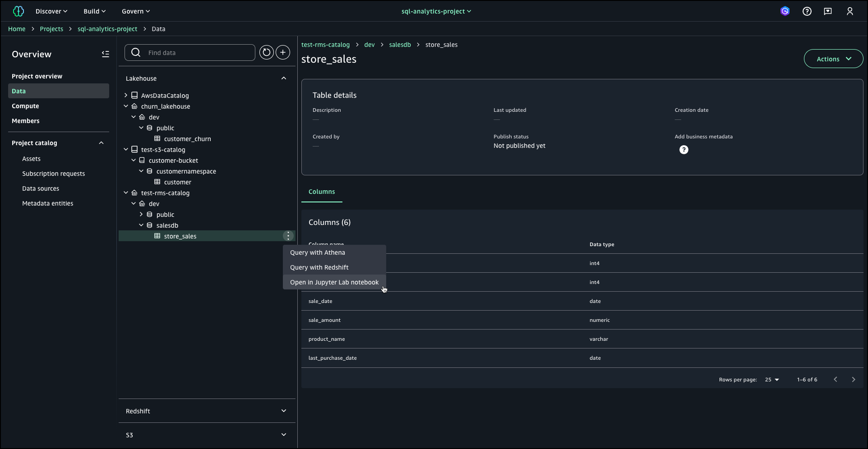Expand the S3 section
The image size is (868, 449).
click(x=284, y=435)
